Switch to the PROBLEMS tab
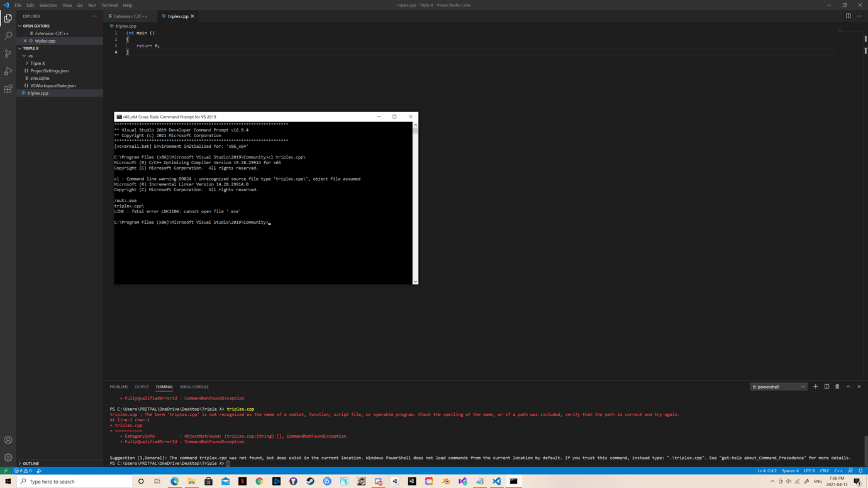This screenshot has width=868, height=488. pyautogui.click(x=118, y=386)
